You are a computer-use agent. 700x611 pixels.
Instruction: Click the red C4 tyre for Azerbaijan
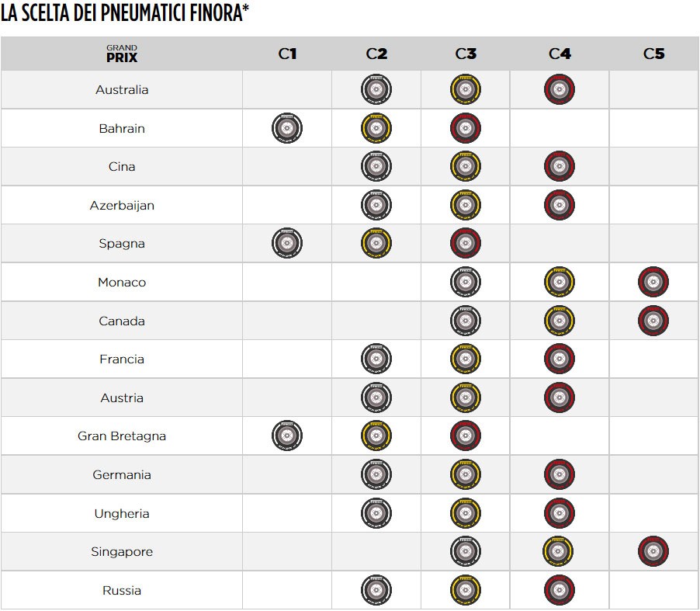point(559,205)
